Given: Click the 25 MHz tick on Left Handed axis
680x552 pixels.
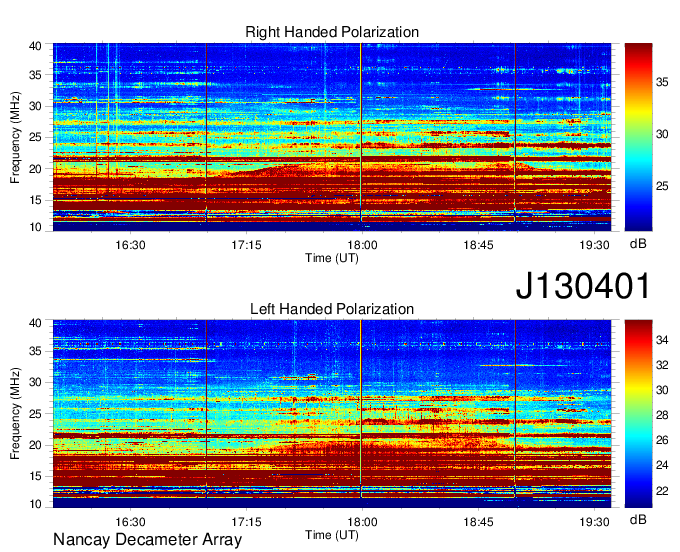Looking at the screenshot, I should pyautogui.click(x=35, y=414).
